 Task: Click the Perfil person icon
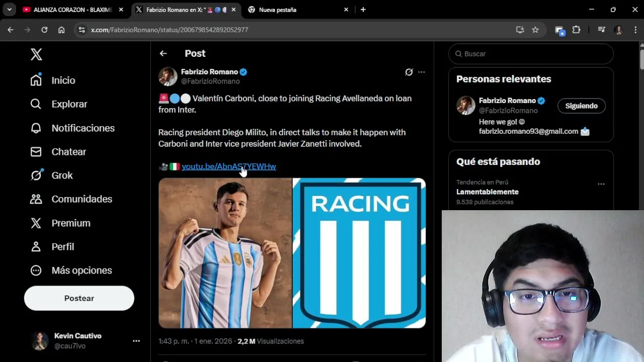(36, 247)
